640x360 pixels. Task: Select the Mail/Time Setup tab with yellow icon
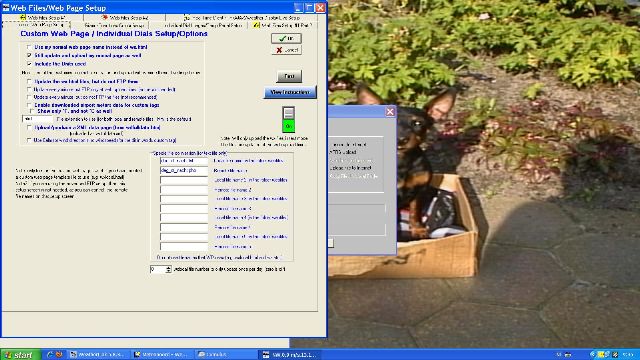pyautogui.click(x=282, y=25)
